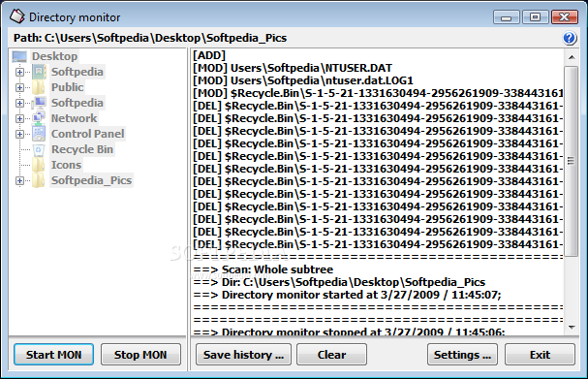This screenshot has width=588, height=379.
Task: Select the Icons folder icon
Action: tap(39, 165)
